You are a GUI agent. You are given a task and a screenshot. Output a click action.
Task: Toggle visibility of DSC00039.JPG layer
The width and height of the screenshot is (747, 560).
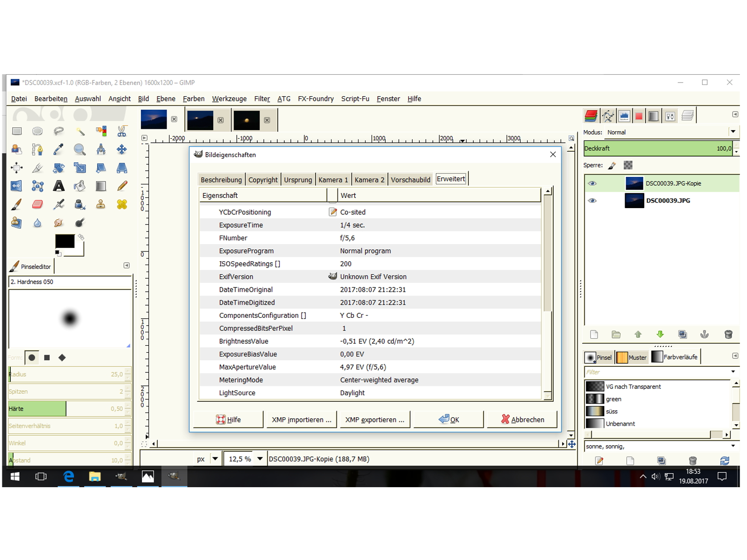pyautogui.click(x=592, y=201)
